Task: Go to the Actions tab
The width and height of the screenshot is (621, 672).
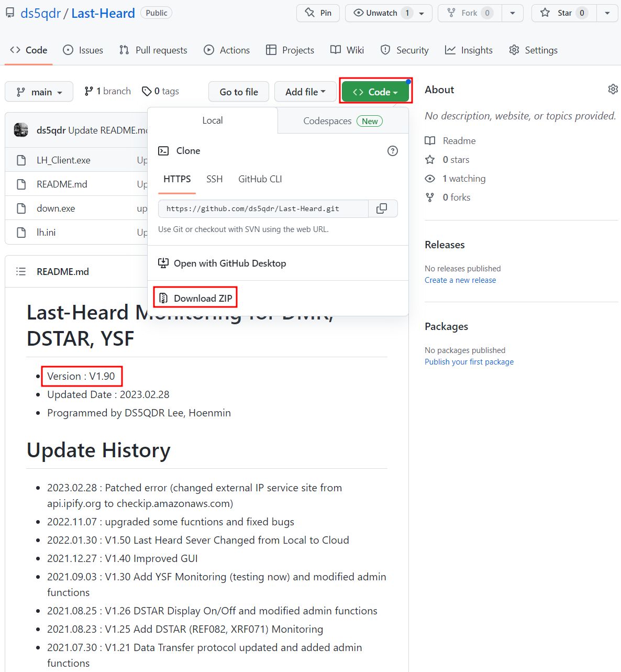Action: pos(227,50)
